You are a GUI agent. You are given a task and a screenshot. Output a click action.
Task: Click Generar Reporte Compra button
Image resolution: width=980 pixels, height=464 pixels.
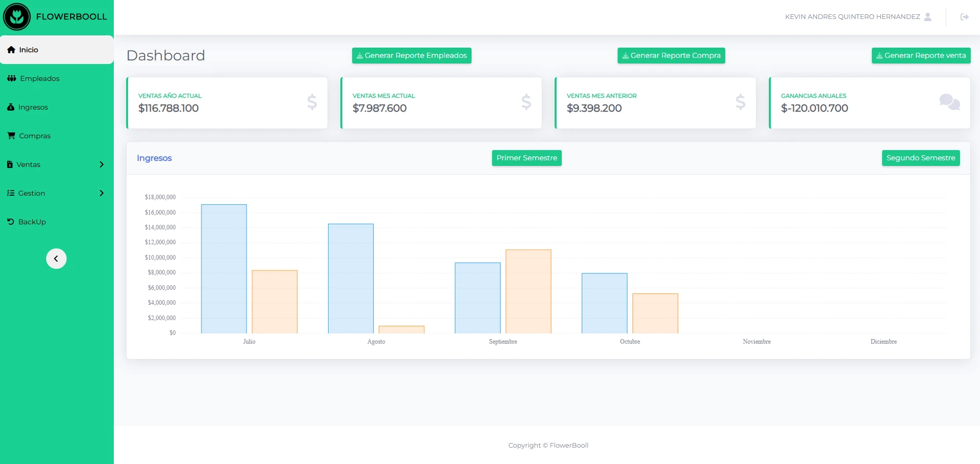click(x=671, y=55)
